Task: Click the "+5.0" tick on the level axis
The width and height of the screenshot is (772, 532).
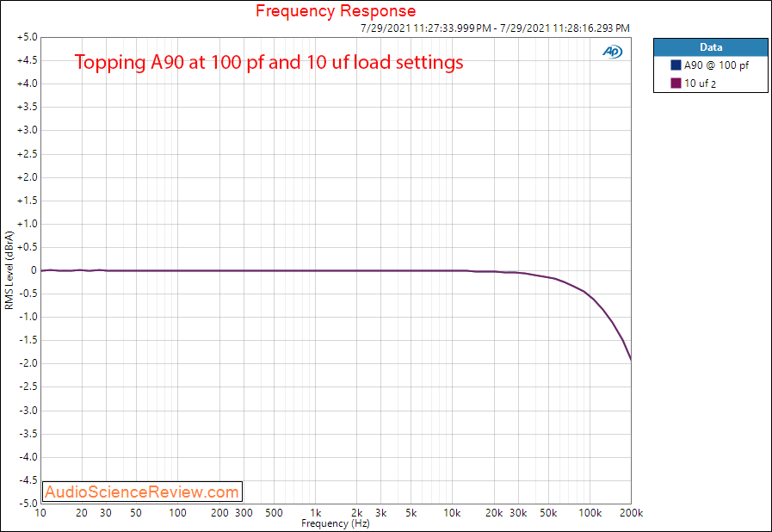Action: point(27,37)
